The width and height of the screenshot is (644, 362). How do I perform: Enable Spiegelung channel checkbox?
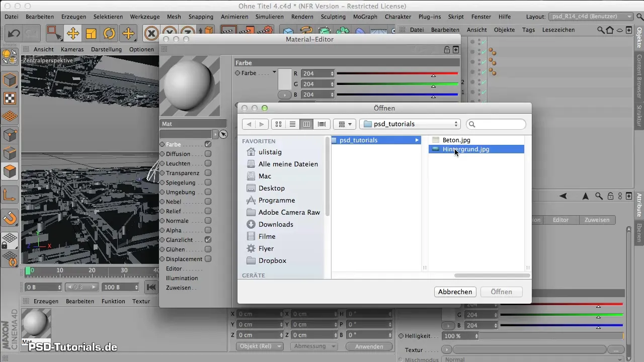(x=208, y=183)
